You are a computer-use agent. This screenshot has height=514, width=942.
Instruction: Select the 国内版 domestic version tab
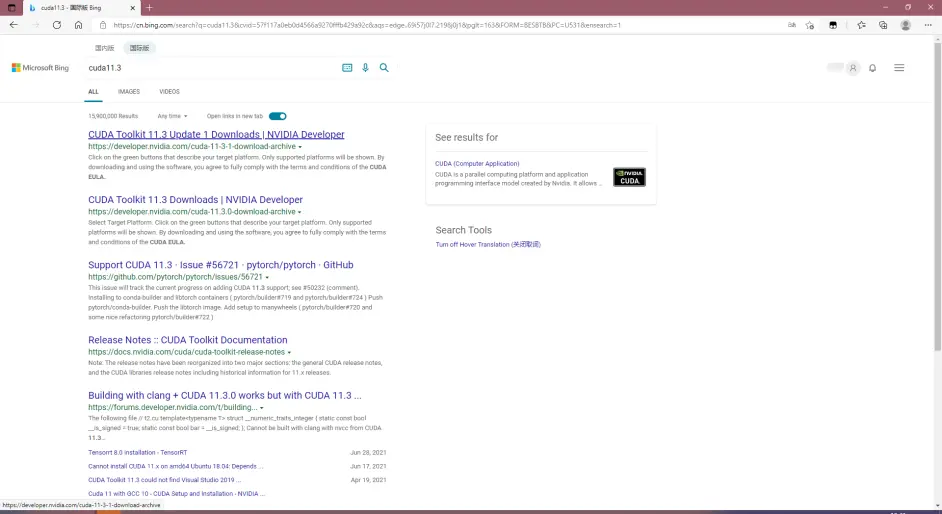[105, 48]
